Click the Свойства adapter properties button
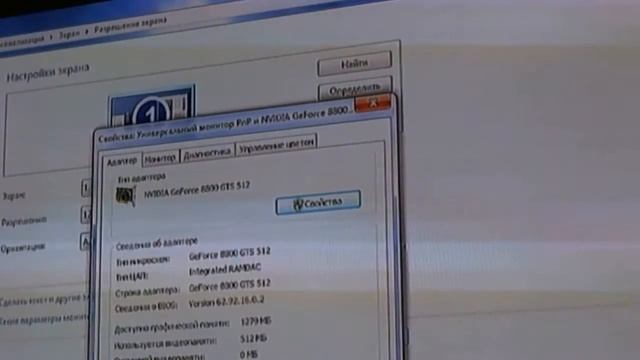640x360 pixels. coord(318,202)
